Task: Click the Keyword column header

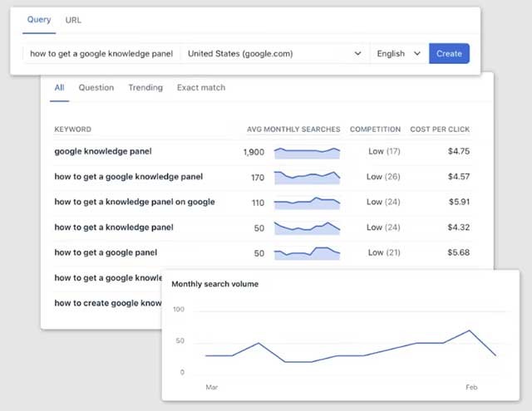Action: 73,130
